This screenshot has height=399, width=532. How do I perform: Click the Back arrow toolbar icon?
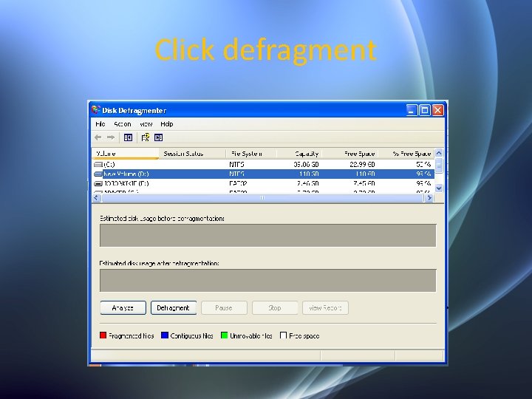click(98, 137)
